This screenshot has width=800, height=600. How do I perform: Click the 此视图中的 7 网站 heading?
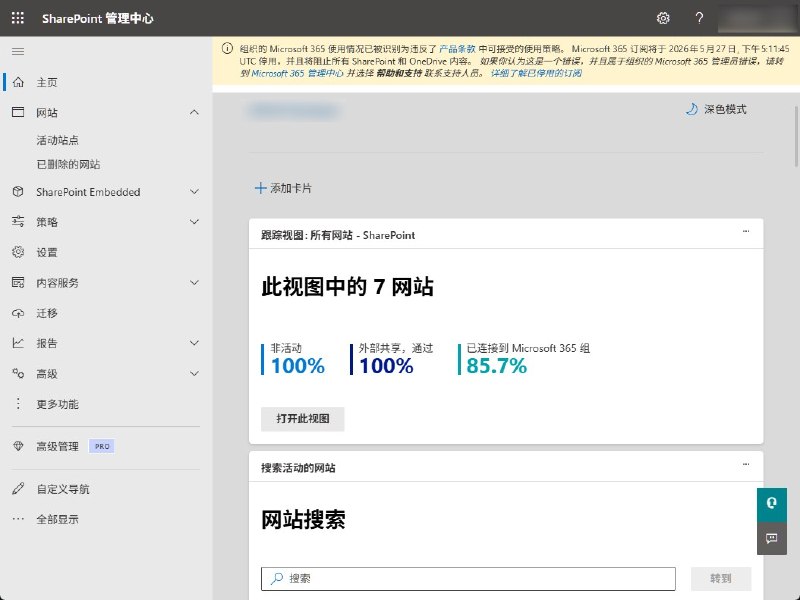(x=347, y=286)
